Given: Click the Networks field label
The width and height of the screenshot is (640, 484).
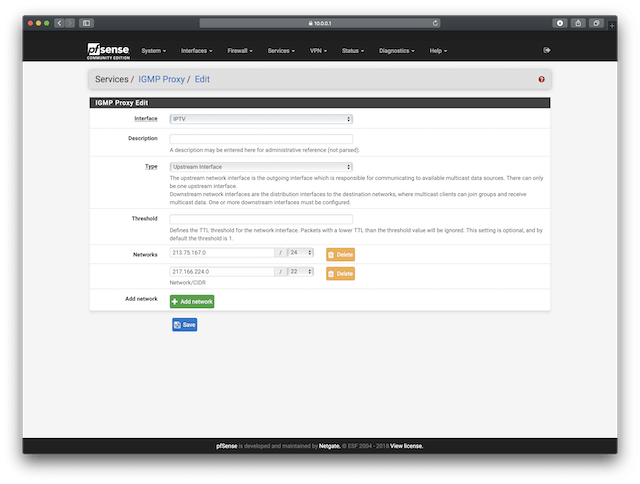Looking at the screenshot, I should pos(145,255).
